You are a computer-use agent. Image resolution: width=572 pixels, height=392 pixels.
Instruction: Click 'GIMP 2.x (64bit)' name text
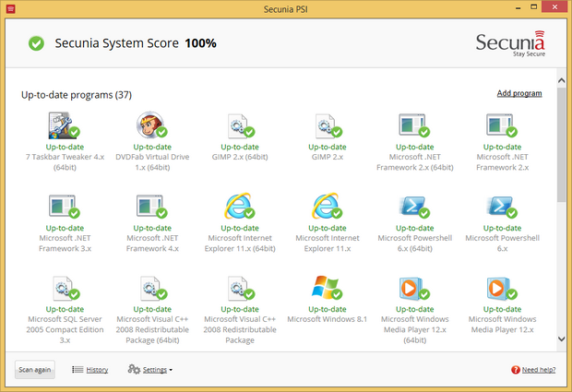point(240,157)
